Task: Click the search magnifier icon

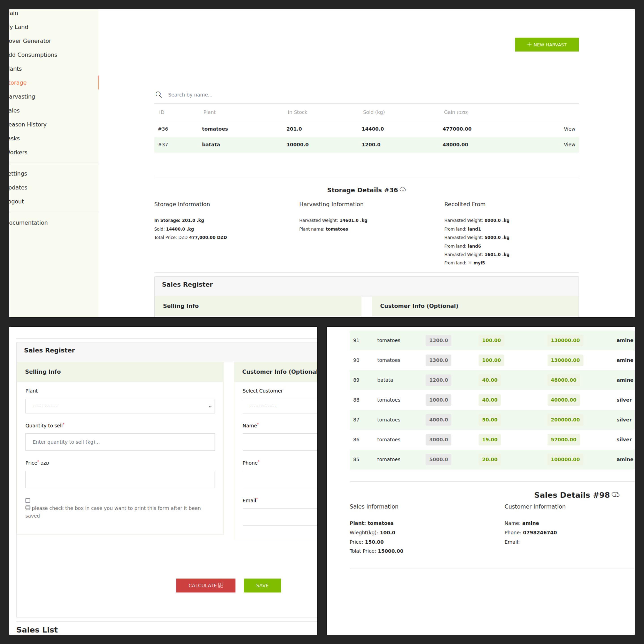Action: (159, 95)
